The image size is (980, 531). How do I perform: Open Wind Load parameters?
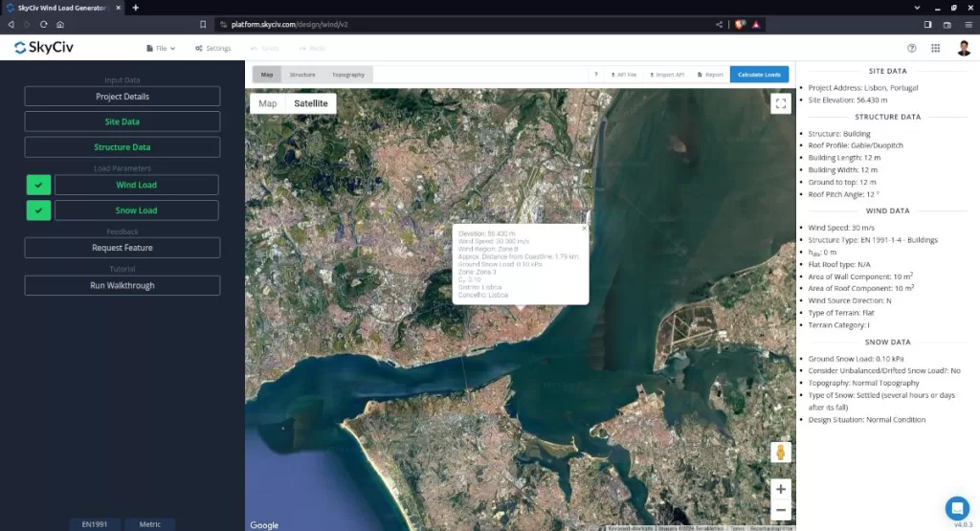tap(136, 185)
